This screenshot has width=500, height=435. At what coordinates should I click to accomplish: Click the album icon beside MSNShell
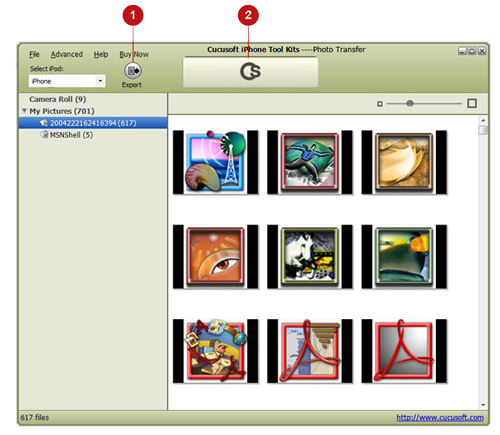44,135
